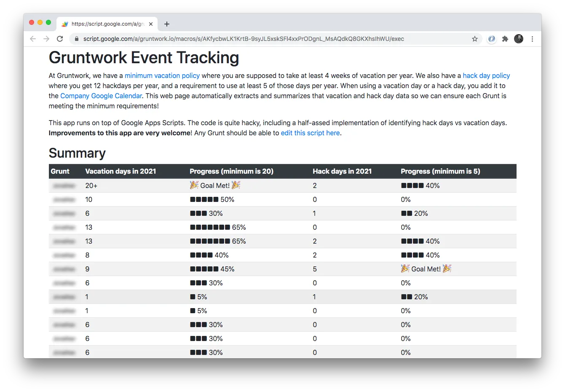Open the minimum vacation policy link
565x392 pixels.
(162, 75)
